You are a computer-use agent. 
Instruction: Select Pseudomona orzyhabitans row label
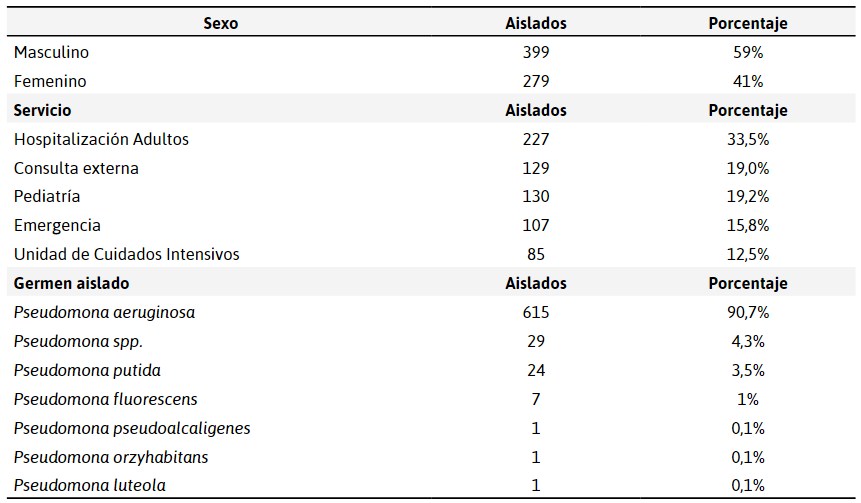coord(111,457)
